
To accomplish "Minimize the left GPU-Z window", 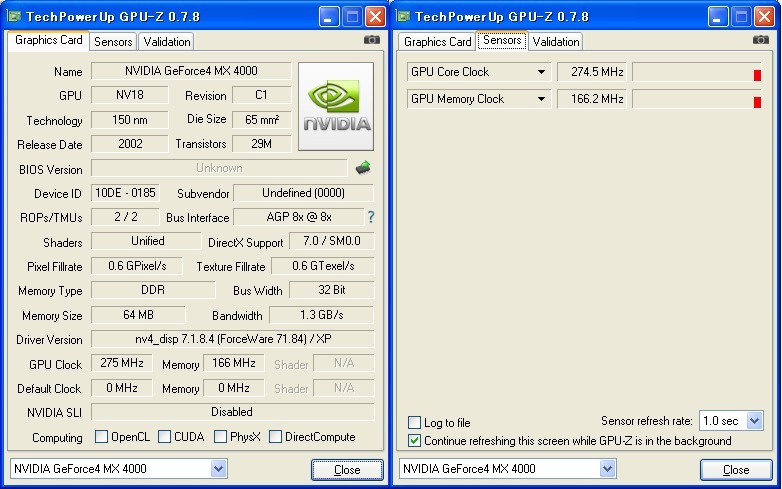I will [x=329, y=17].
